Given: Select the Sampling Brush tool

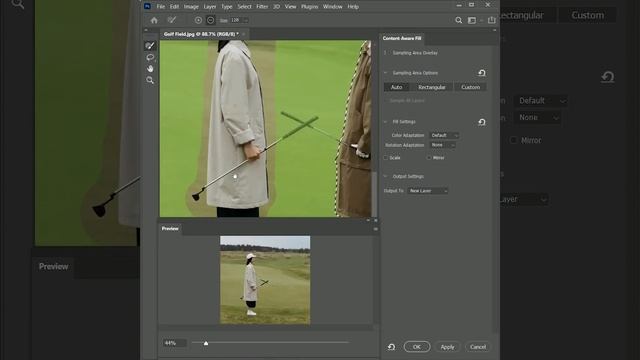Looking at the screenshot, I should pos(150,46).
